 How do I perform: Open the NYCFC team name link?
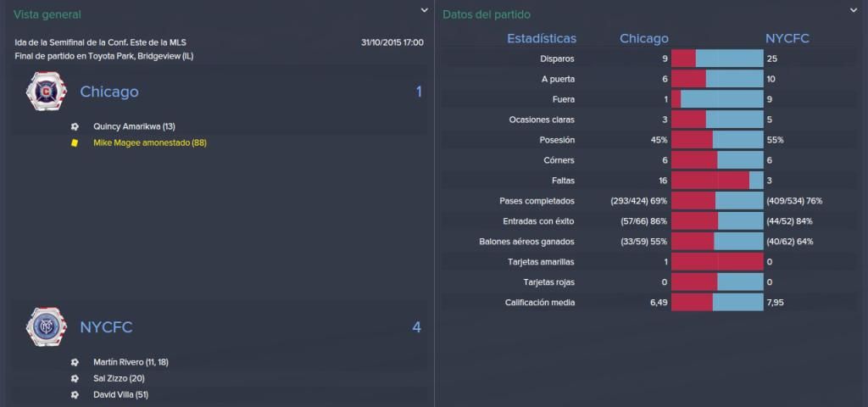coord(106,328)
